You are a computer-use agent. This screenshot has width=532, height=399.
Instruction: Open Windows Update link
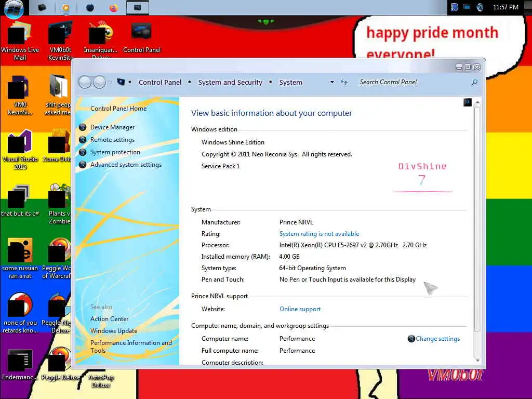(x=114, y=331)
